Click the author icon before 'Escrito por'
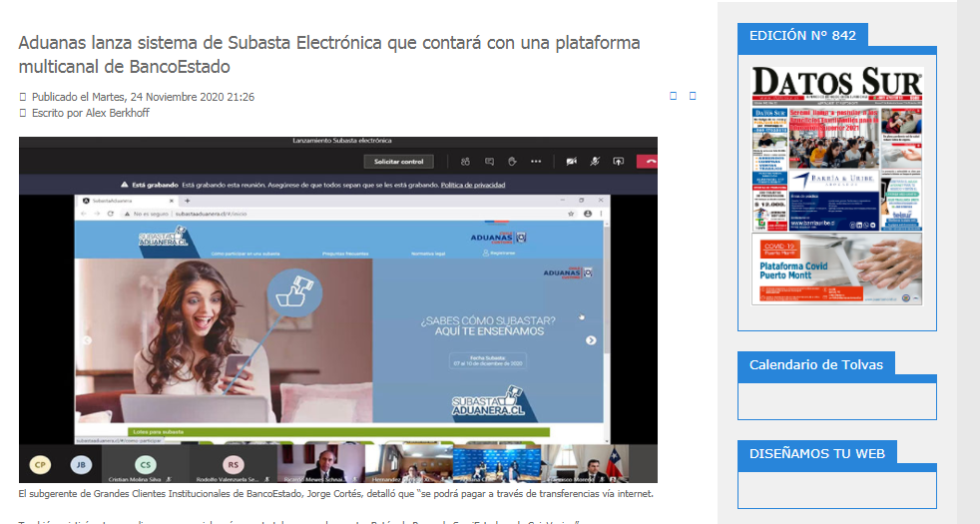This screenshot has width=980, height=524. click(23, 113)
